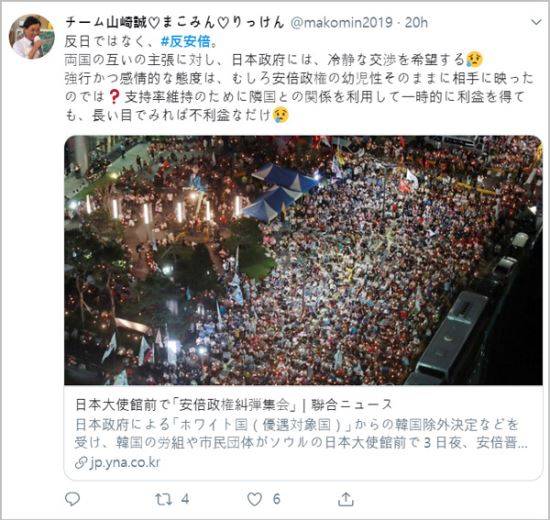Open the article headline 日本大使館前で「安倍政権糾弾集会」
Screen dimensions: 550x520
click(185, 405)
